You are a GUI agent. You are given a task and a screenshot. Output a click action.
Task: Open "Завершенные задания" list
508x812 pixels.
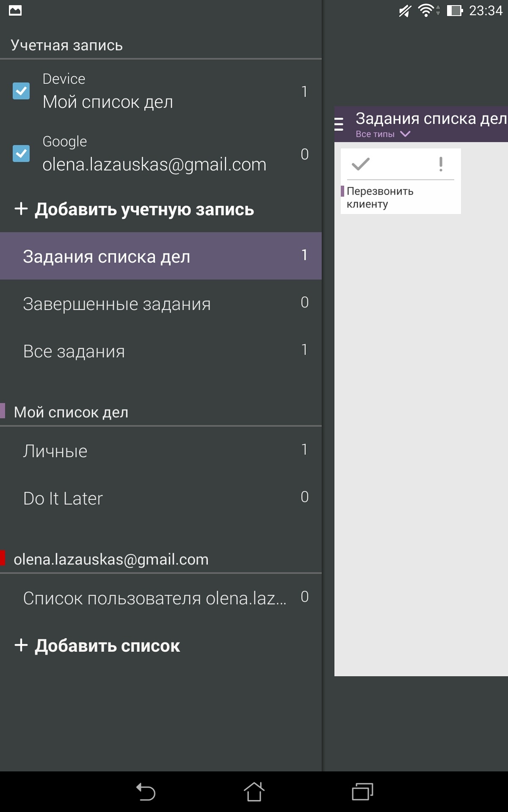(x=161, y=304)
